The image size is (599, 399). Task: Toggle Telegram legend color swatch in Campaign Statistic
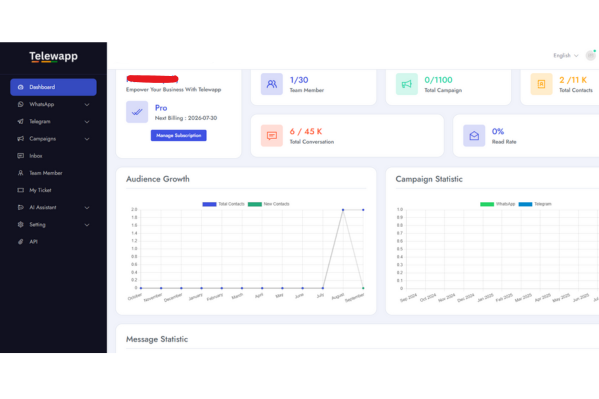(x=525, y=204)
